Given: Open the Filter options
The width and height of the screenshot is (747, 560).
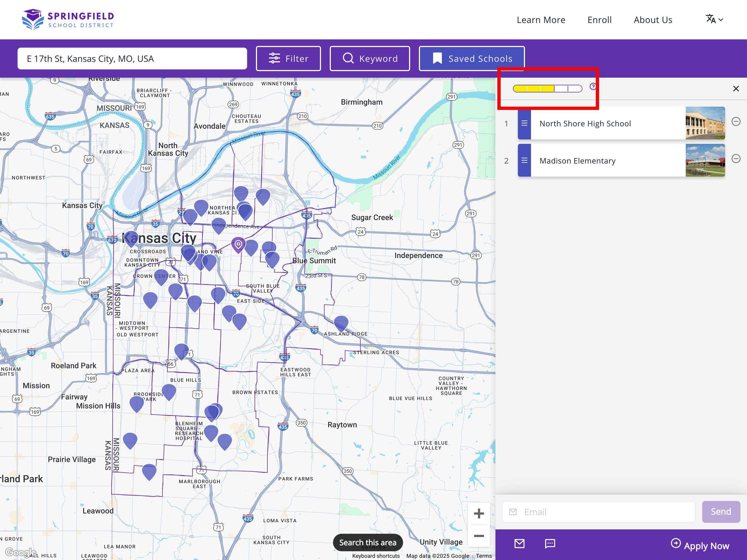Looking at the screenshot, I should (288, 59).
